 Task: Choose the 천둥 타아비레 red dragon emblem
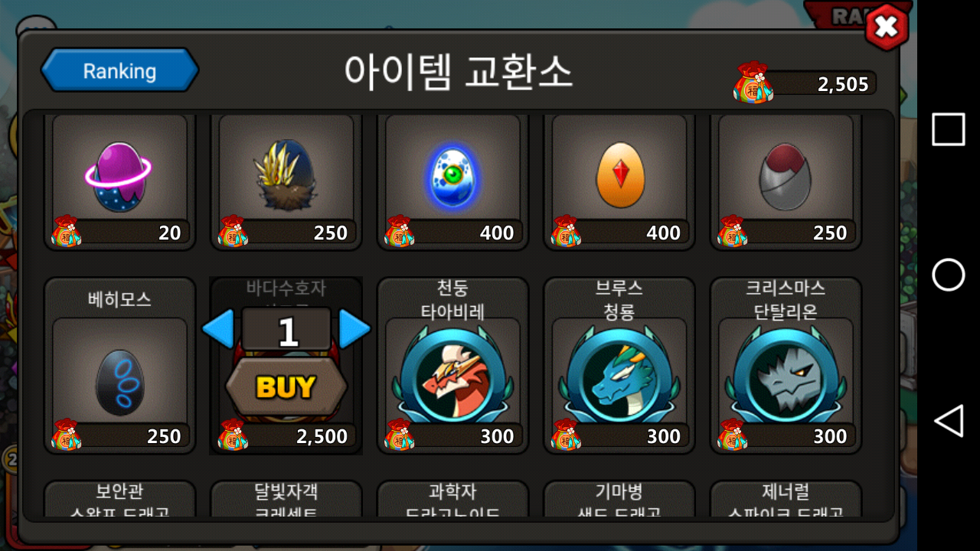tap(452, 366)
